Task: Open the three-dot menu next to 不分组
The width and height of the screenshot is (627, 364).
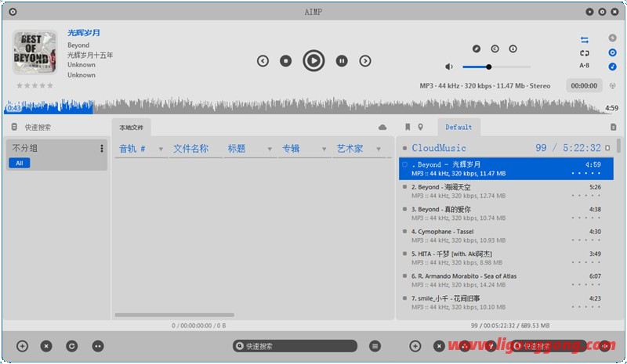Action: pyautogui.click(x=102, y=149)
